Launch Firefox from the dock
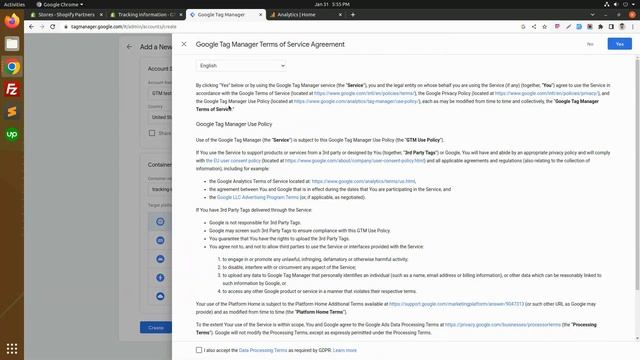 tap(12, 21)
